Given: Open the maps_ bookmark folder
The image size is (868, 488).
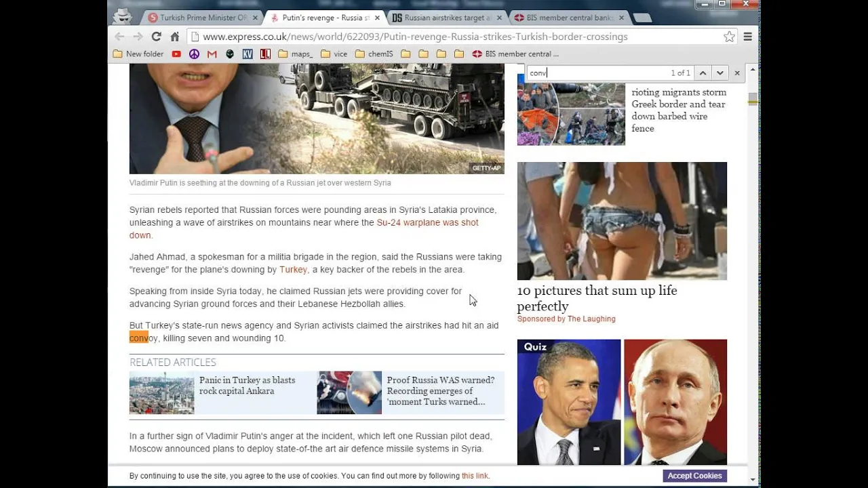Looking at the screenshot, I should (x=296, y=54).
